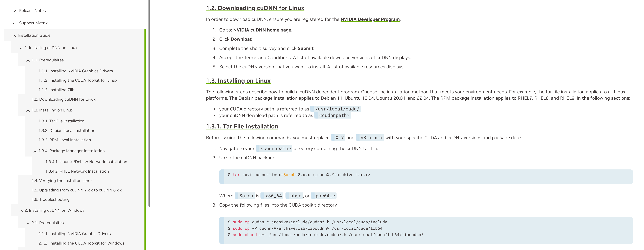Expand the Release Notes chevron

click(x=14, y=11)
